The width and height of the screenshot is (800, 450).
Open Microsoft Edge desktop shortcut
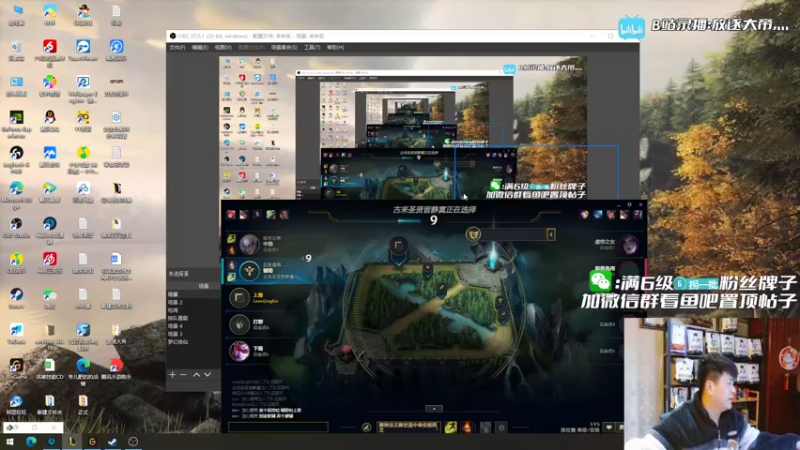16,194
